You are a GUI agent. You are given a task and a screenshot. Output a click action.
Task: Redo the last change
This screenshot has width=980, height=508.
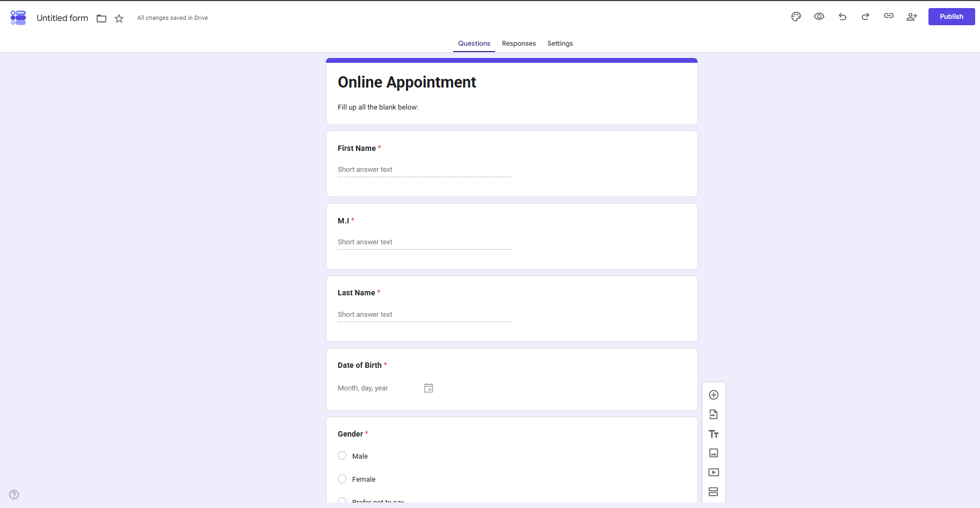pyautogui.click(x=866, y=17)
